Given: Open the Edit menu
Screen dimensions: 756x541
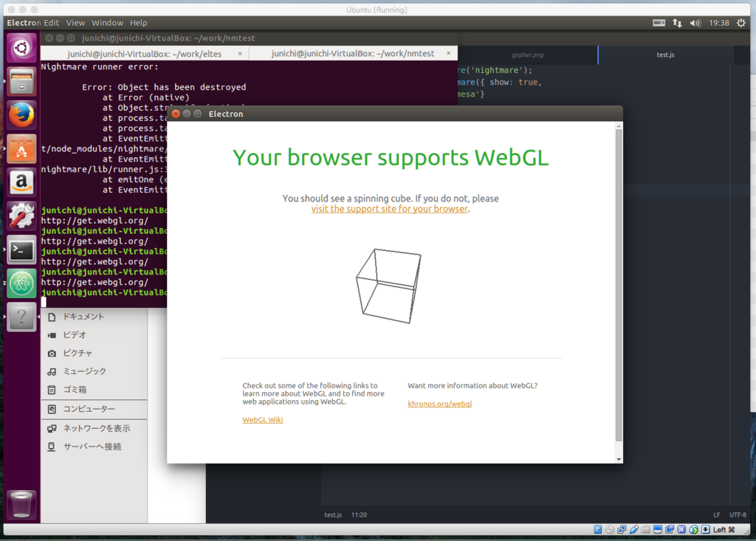Looking at the screenshot, I should (51, 23).
